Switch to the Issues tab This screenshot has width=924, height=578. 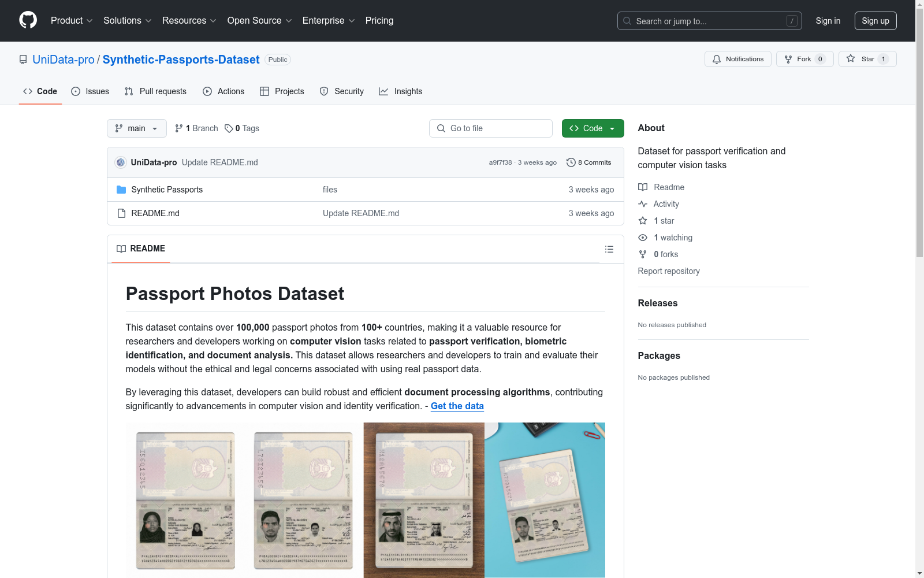point(90,91)
